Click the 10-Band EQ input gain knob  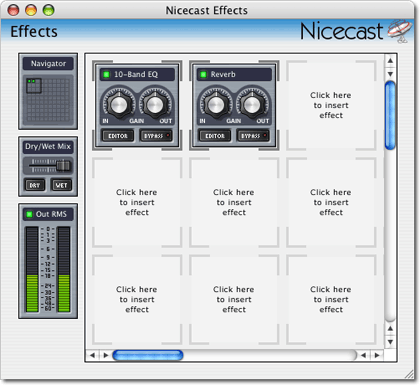(x=119, y=105)
